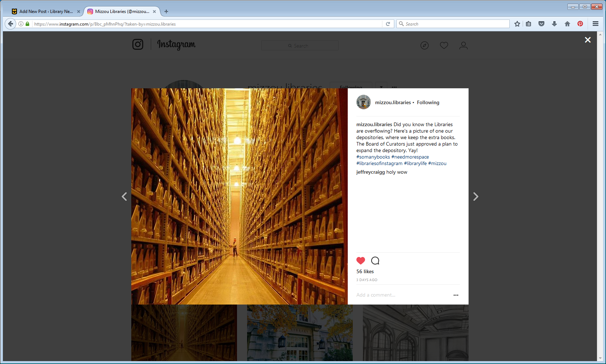This screenshot has width=606, height=364.
Task: Open the Firefox hamburger menu
Action: tap(596, 24)
